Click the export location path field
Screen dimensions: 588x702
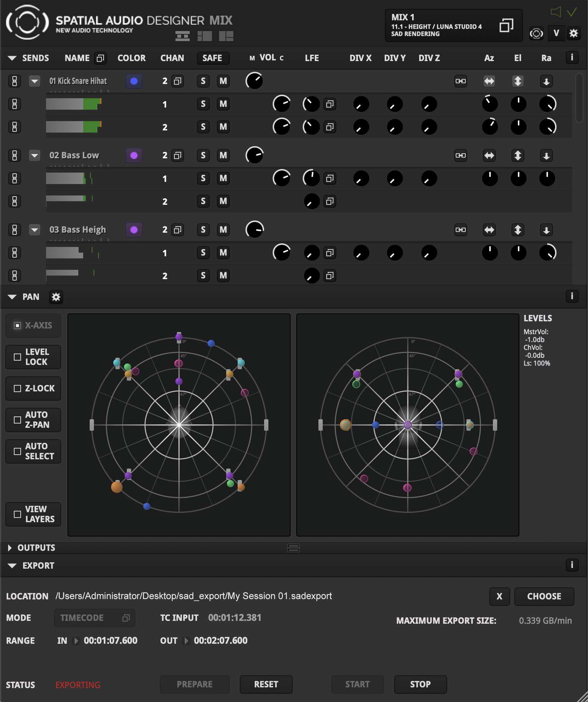pyautogui.click(x=193, y=596)
